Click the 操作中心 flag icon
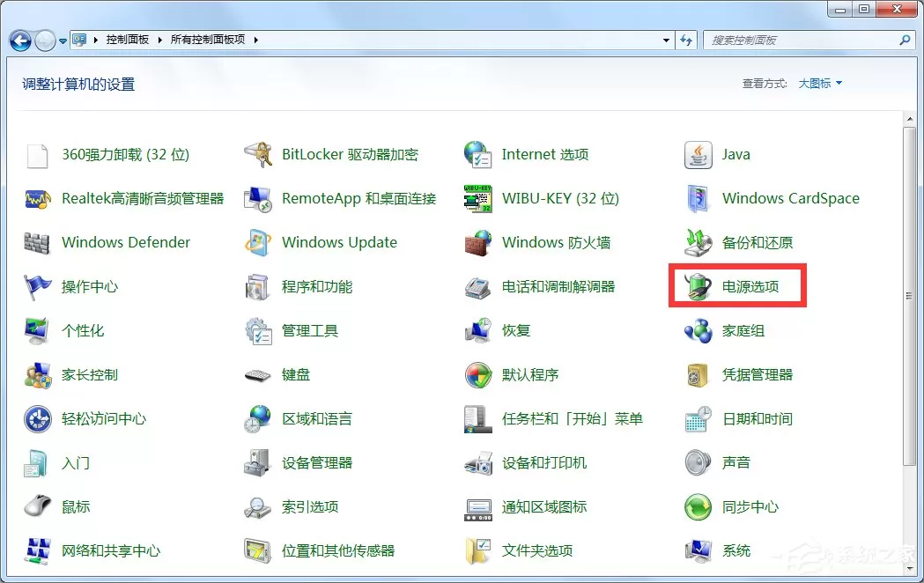The image size is (924, 583). click(37, 287)
